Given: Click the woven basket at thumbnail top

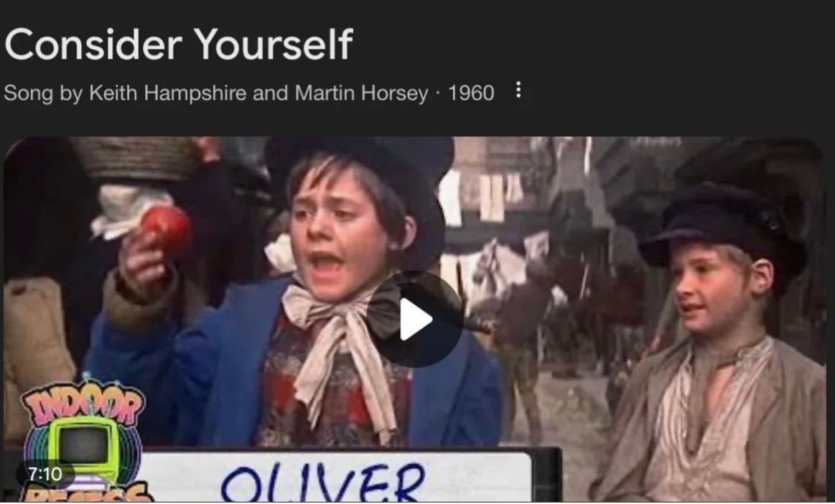Looking at the screenshot, I should (x=136, y=159).
